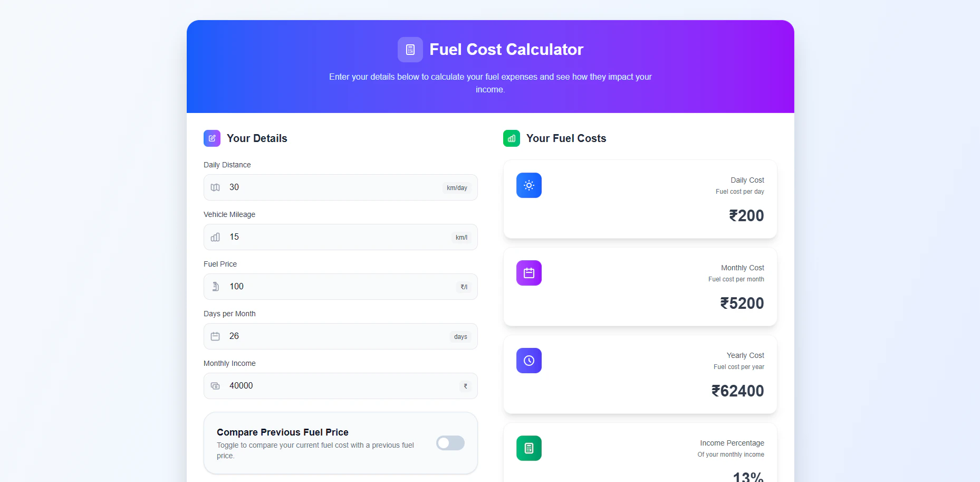
Task: Click the money icon in Monthly Income field
Action: 215,386
